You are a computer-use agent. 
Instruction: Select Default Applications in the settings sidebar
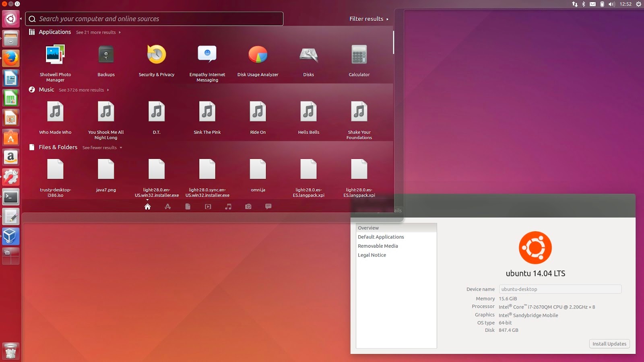(381, 237)
